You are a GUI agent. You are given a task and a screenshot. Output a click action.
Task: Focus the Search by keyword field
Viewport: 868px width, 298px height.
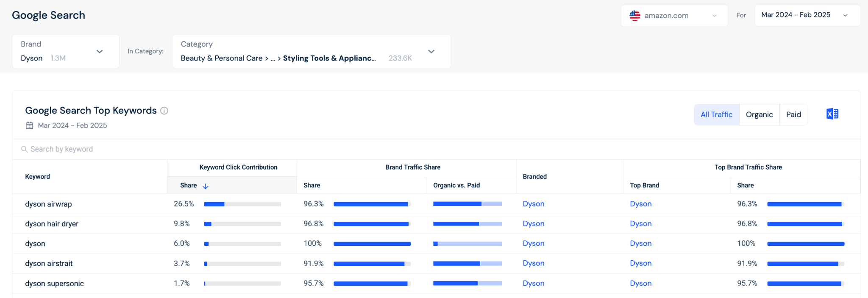[x=437, y=149]
